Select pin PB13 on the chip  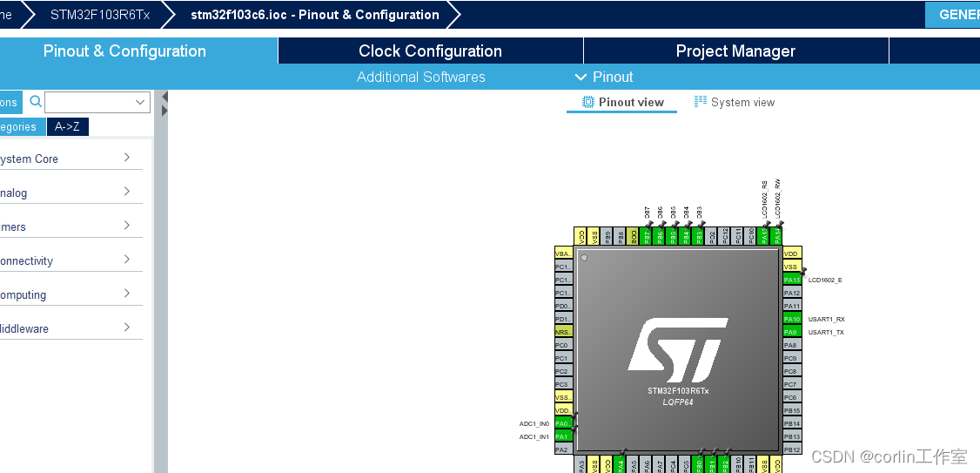(792, 436)
